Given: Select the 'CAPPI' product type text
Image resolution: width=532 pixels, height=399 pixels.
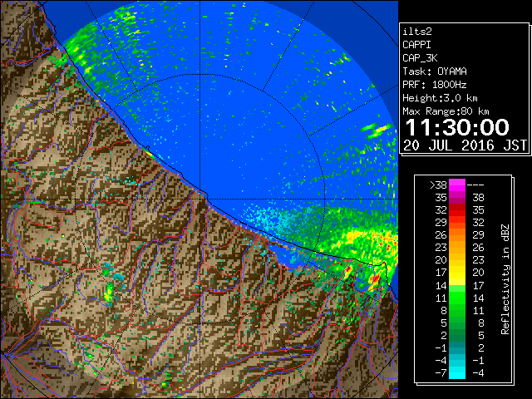Looking at the screenshot, I should tap(416, 45).
